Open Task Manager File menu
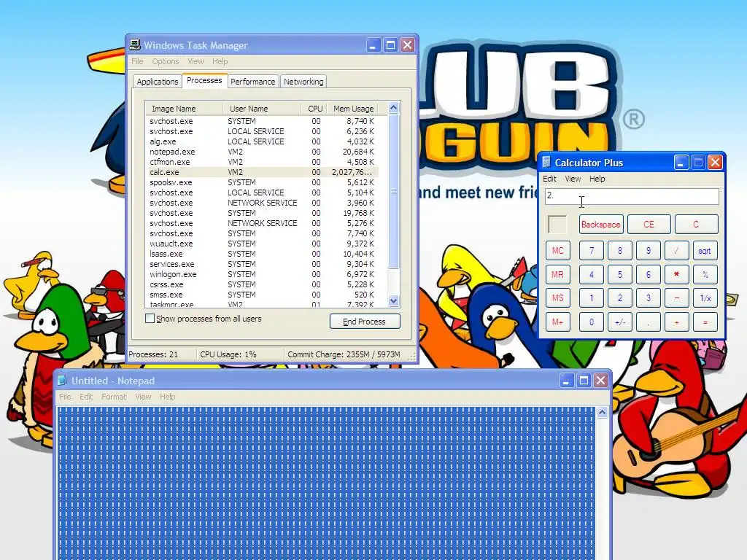The width and height of the screenshot is (747, 560). pyautogui.click(x=137, y=61)
